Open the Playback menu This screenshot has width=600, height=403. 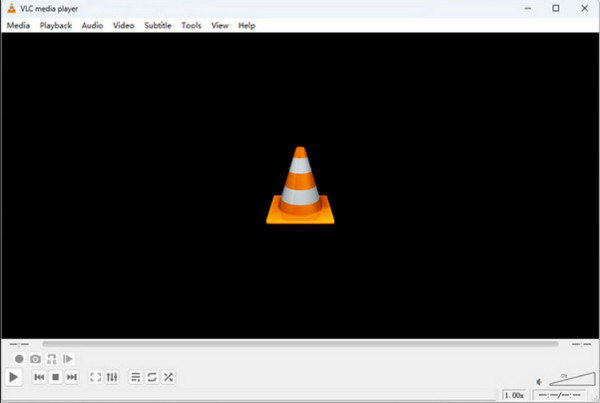click(56, 26)
